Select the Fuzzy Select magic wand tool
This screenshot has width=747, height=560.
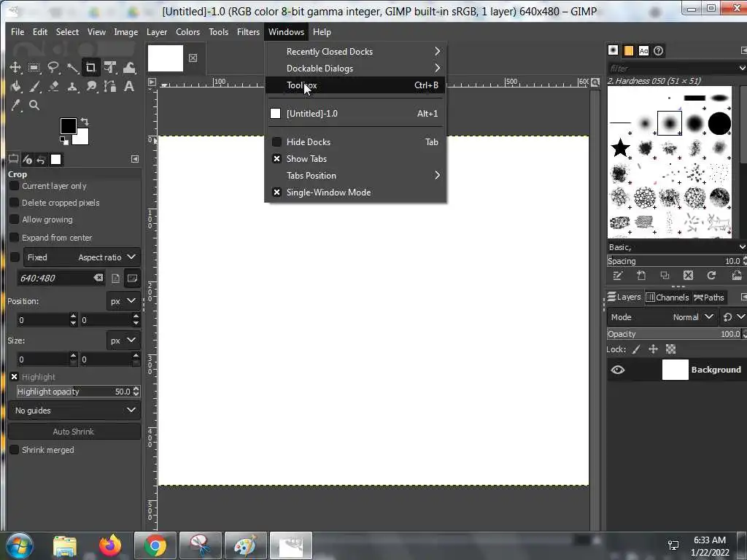pos(72,67)
